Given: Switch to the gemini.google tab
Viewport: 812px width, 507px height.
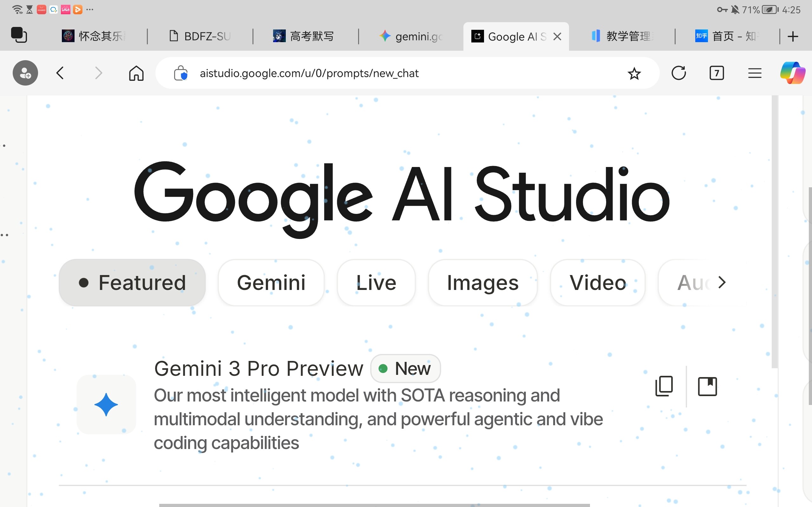Looking at the screenshot, I should click(411, 36).
